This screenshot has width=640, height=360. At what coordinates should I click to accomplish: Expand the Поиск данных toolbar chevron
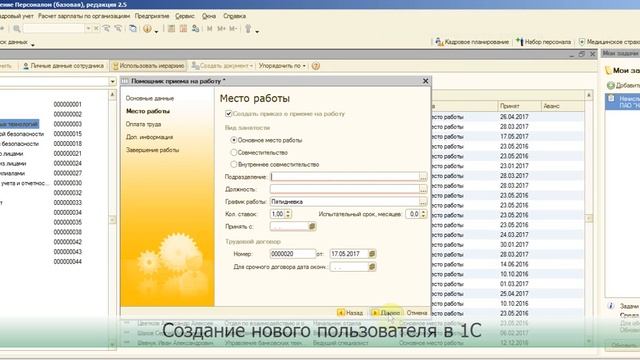pyautogui.click(x=33, y=44)
